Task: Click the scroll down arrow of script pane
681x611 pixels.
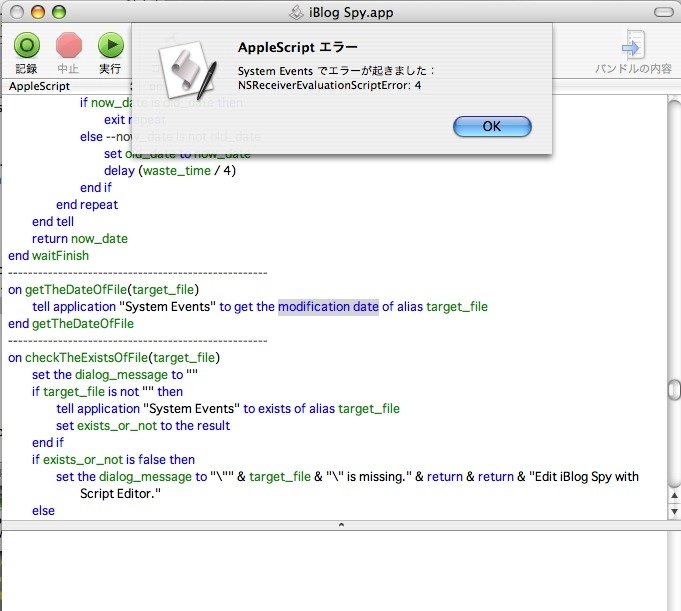Action: (x=674, y=510)
